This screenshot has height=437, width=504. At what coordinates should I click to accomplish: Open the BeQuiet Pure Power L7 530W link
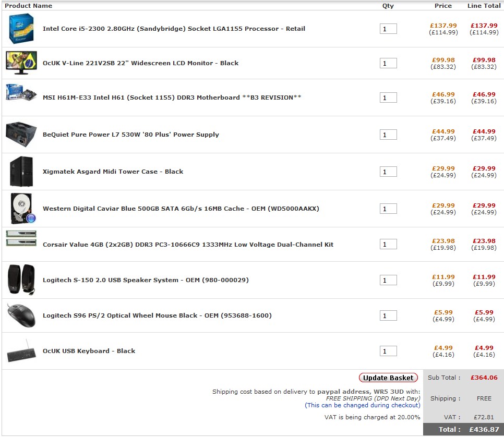point(131,135)
